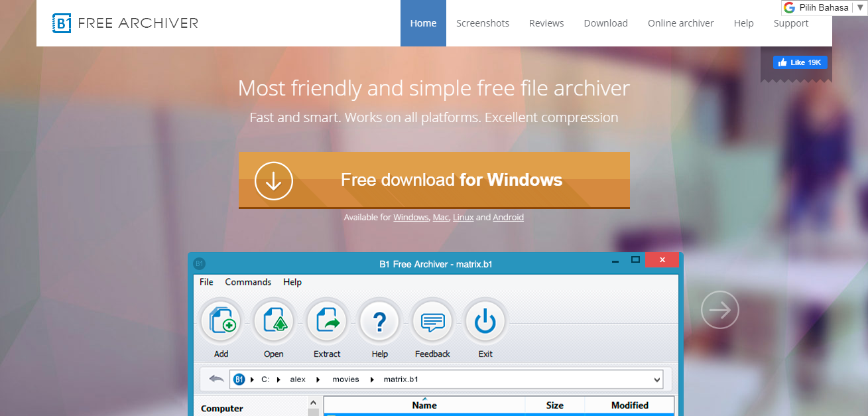Click the Add files toolbar icon

tap(221, 322)
